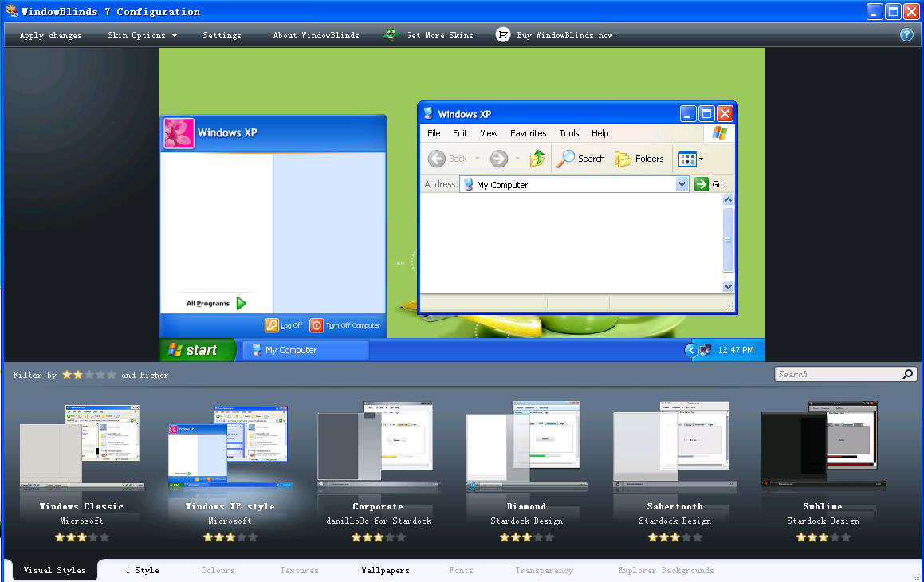Open WindowBlinds help question mark icon

906,34
